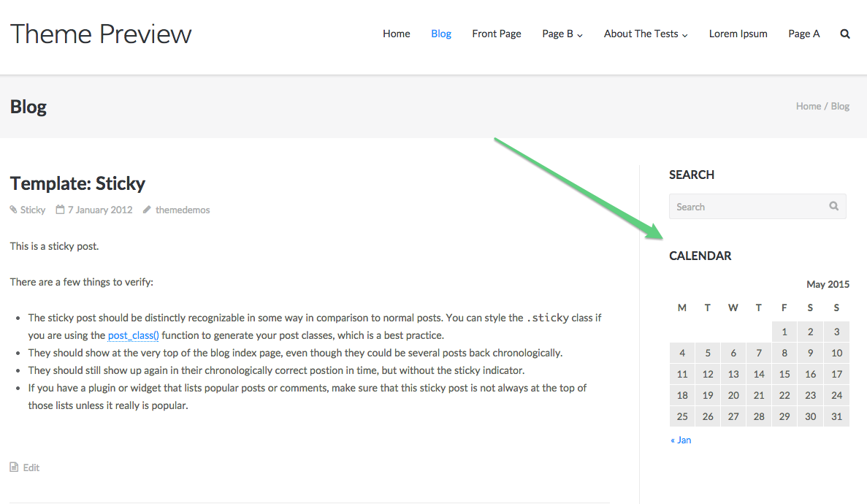Open the themedemos author link
Screen dimensions: 867x504
[182, 210]
